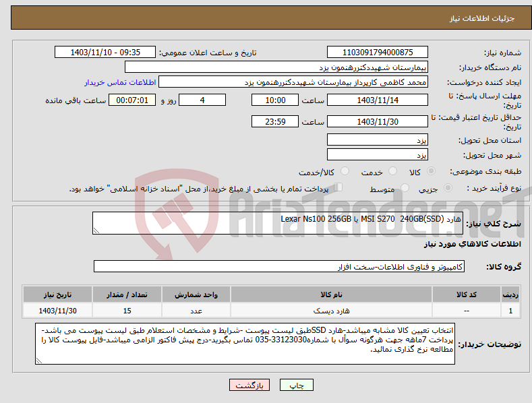
Task: Click resize handle of description text area
Action: [96, 230]
